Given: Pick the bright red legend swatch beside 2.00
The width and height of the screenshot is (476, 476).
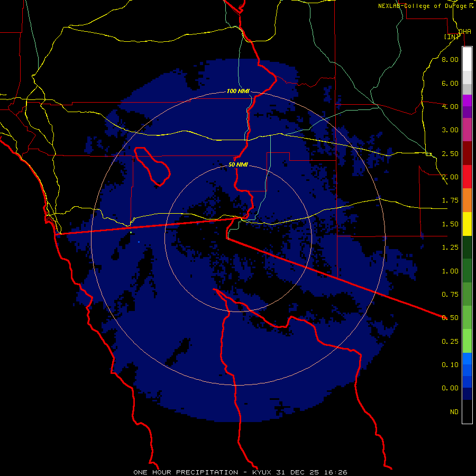Looking at the screenshot, I should (467, 177).
